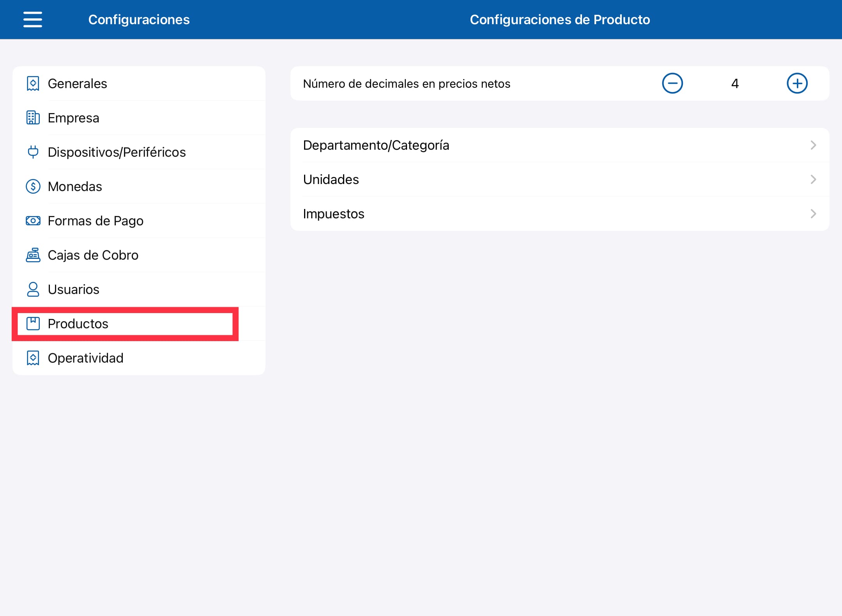Decrease decimals with the minus button
The image size is (842, 616).
click(x=672, y=83)
